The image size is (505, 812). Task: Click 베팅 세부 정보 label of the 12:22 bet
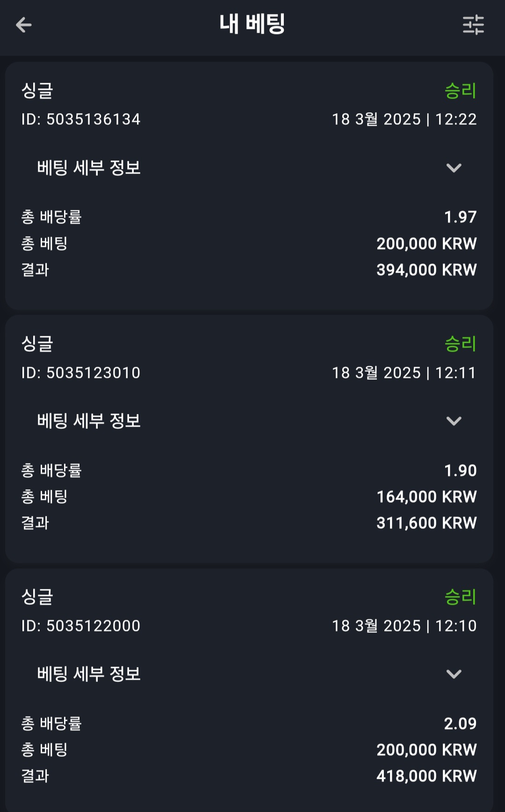click(x=89, y=168)
